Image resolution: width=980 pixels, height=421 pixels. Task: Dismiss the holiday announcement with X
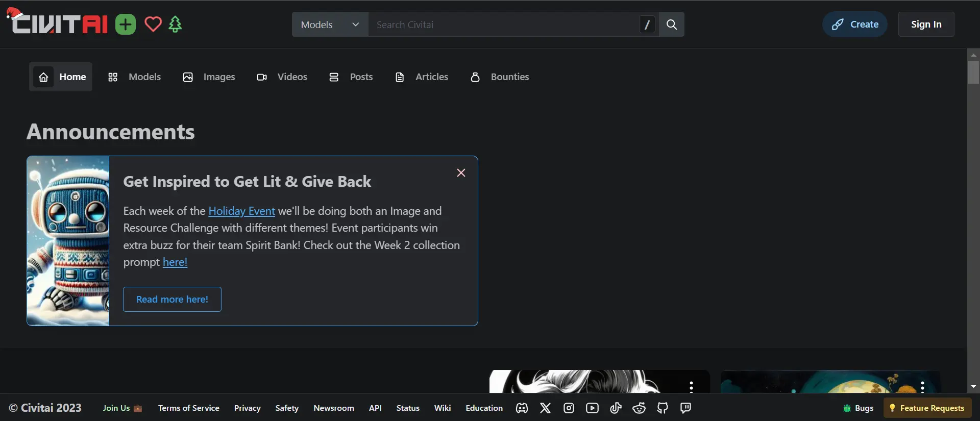point(461,173)
